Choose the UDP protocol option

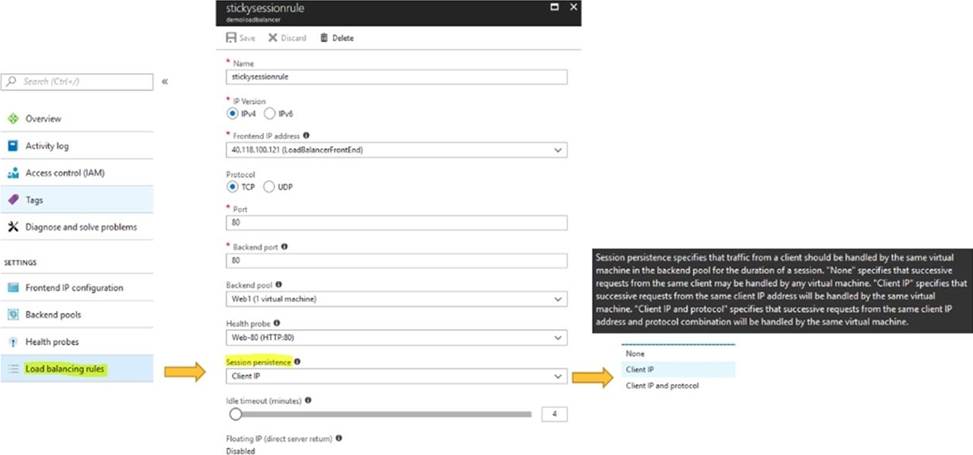point(270,186)
